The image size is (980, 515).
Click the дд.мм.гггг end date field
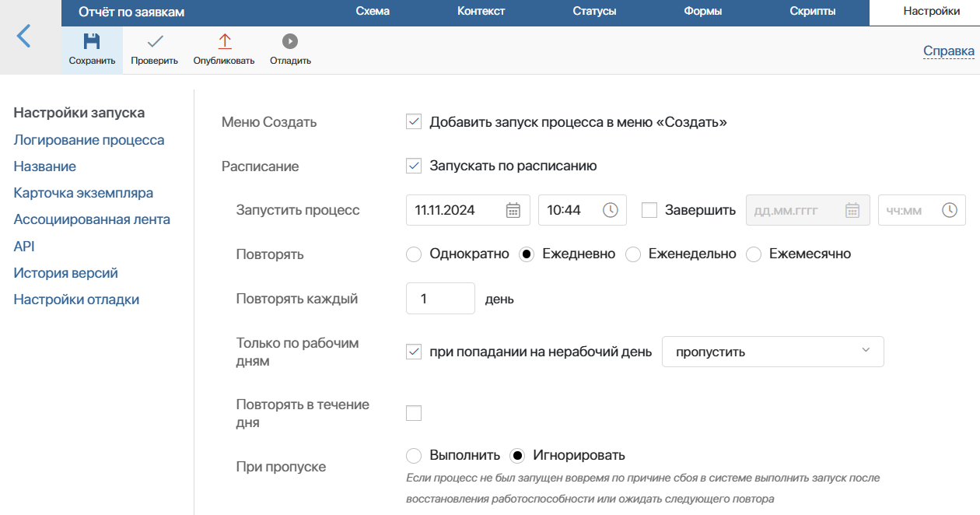point(807,210)
